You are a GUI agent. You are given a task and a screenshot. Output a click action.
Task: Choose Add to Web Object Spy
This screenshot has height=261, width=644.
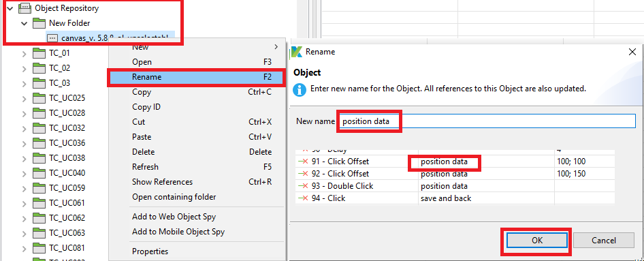(197, 217)
